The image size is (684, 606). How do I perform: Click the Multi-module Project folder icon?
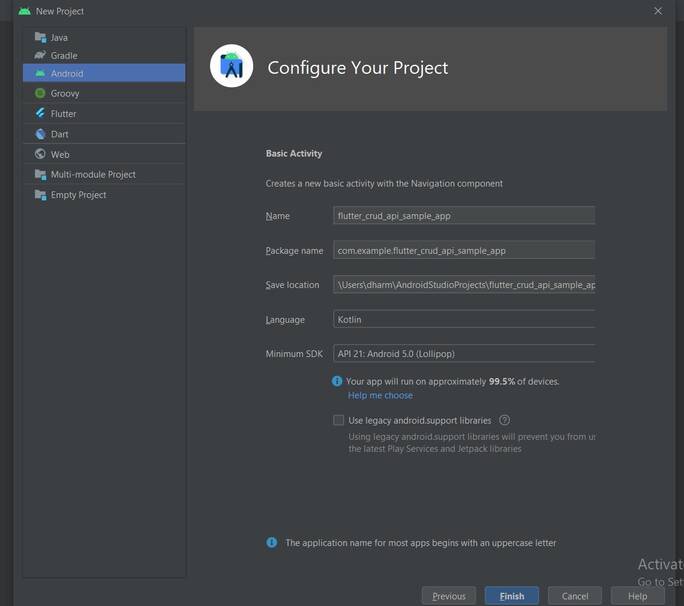(40, 174)
